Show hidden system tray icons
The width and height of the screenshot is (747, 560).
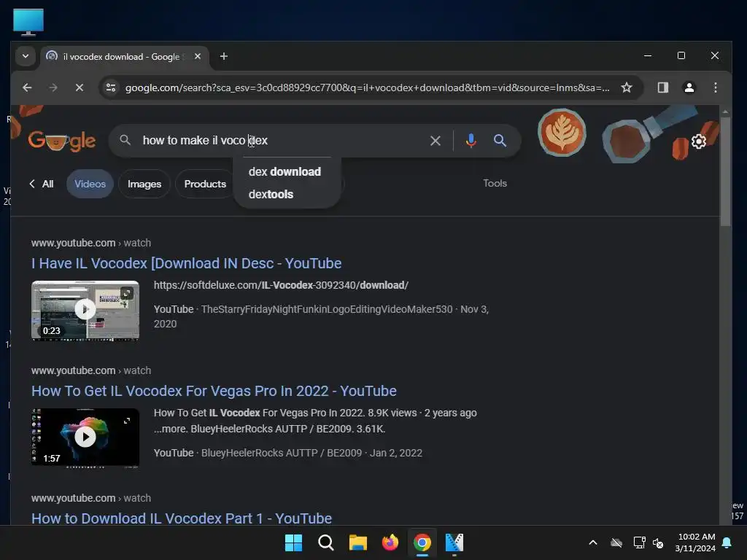coord(593,542)
